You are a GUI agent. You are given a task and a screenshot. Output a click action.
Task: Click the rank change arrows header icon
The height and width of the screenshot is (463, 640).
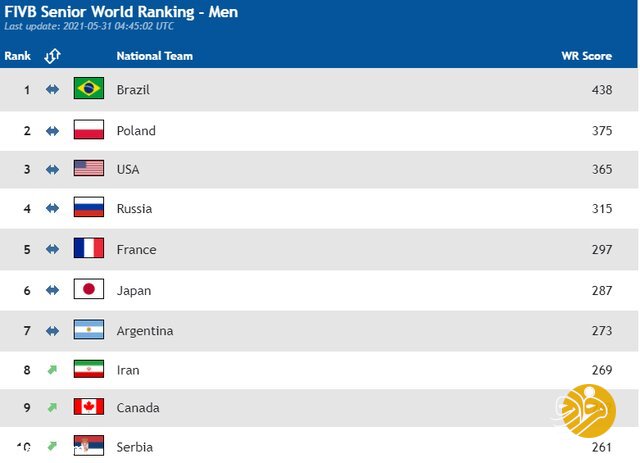coord(52,56)
